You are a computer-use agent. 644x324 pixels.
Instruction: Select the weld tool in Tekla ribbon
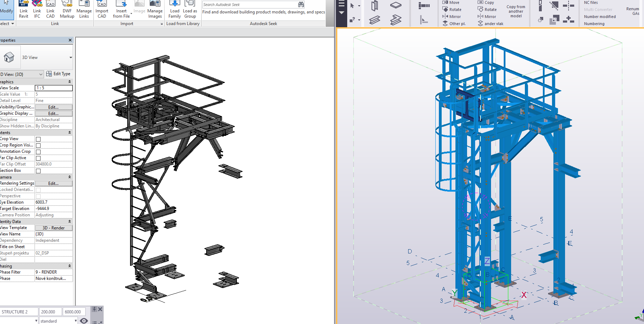(424, 20)
